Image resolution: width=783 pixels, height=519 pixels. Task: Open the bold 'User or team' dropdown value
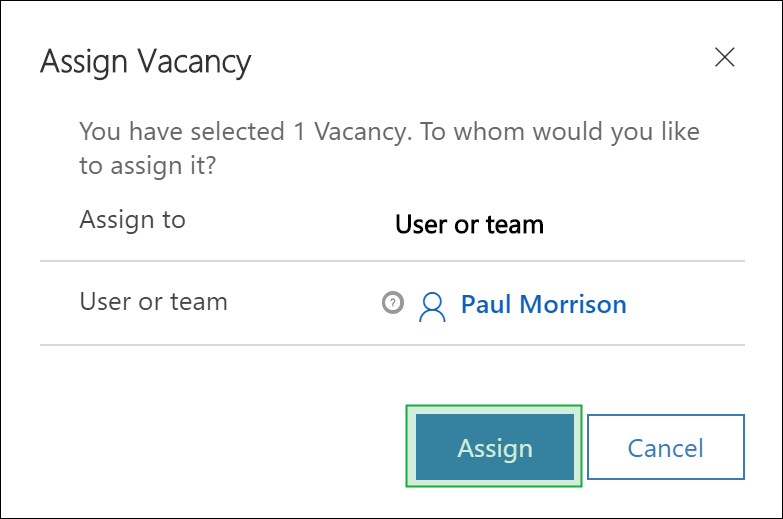[x=469, y=224]
